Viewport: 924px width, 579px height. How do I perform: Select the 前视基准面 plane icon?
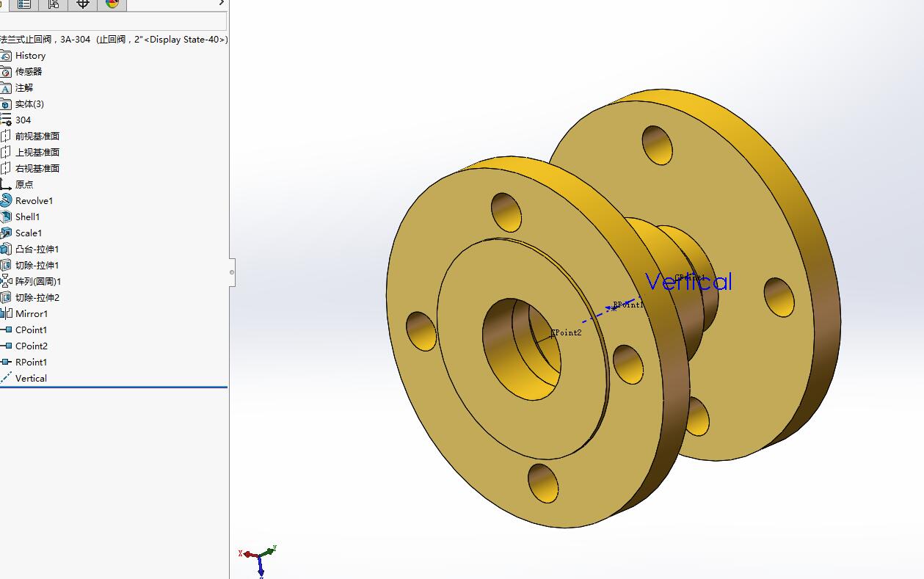point(6,136)
